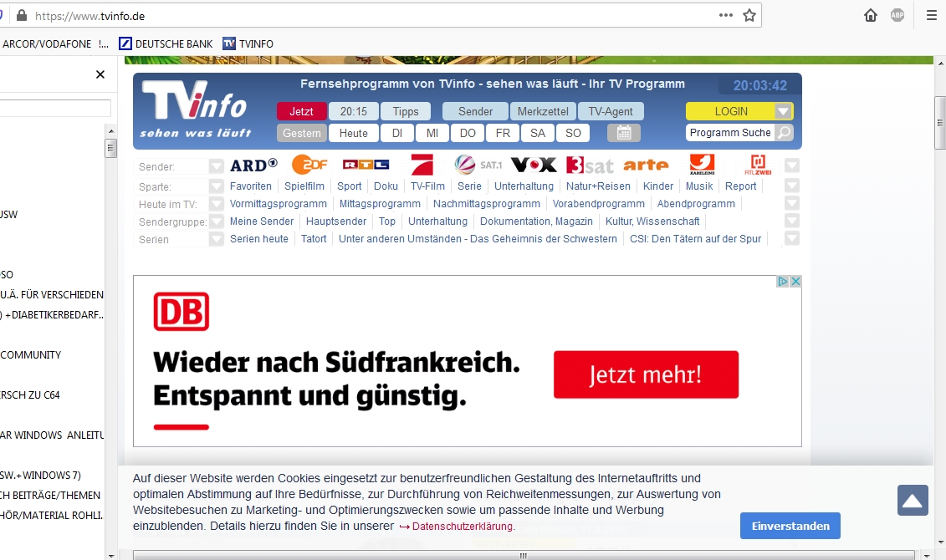Expand more categories arrow right of Report
The image size is (946, 560).
click(792, 186)
